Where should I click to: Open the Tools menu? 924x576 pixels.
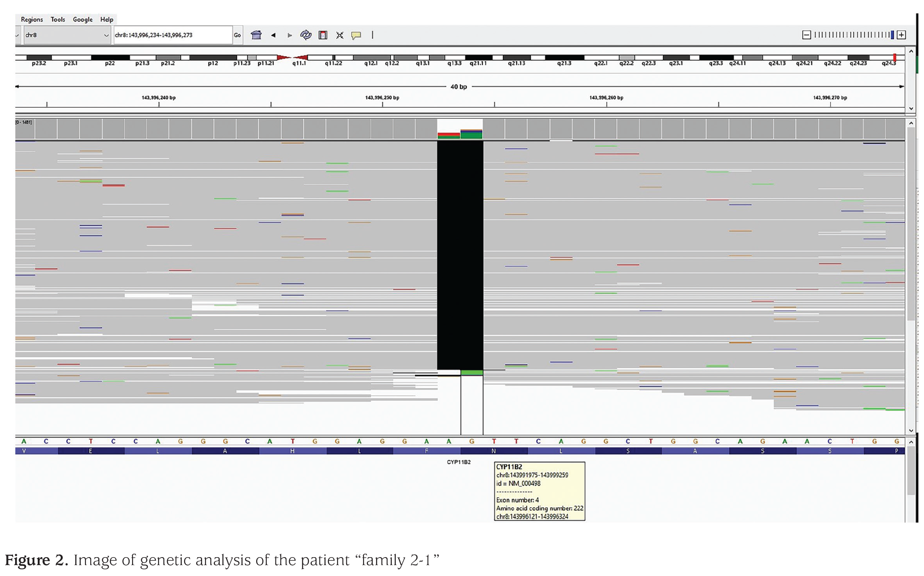click(58, 19)
